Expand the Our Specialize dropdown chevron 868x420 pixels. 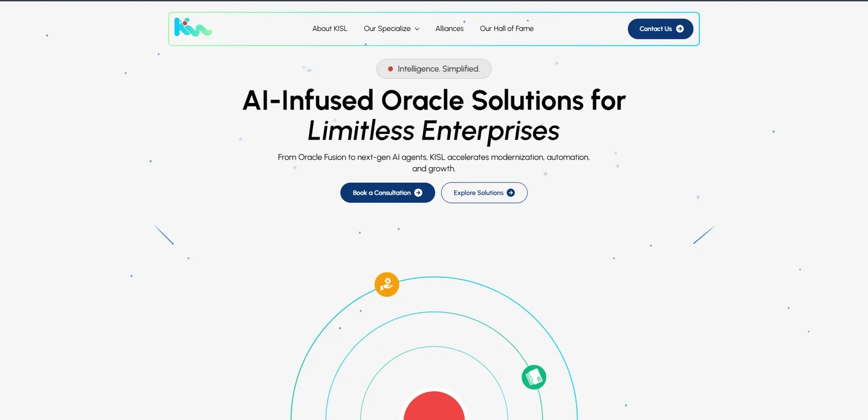pos(417,29)
